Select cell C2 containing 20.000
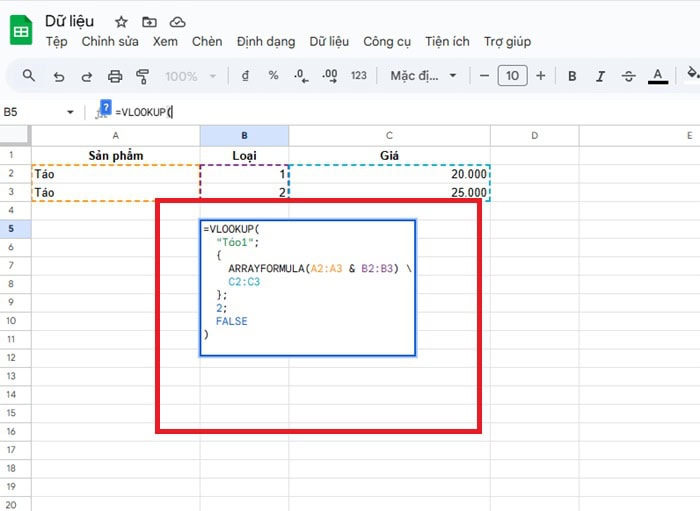700x511 pixels. point(389,173)
